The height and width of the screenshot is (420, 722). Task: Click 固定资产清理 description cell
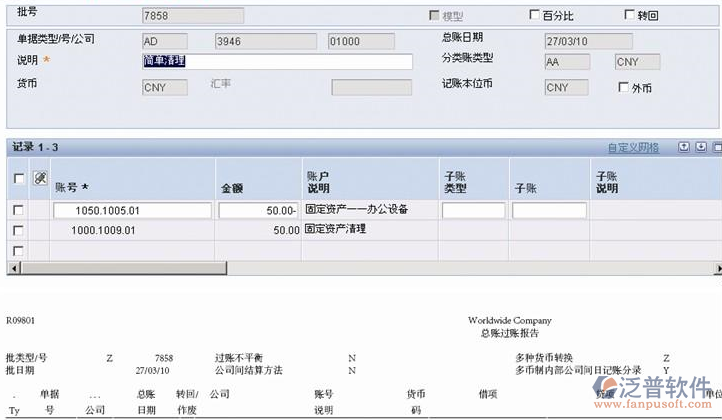click(x=336, y=228)
